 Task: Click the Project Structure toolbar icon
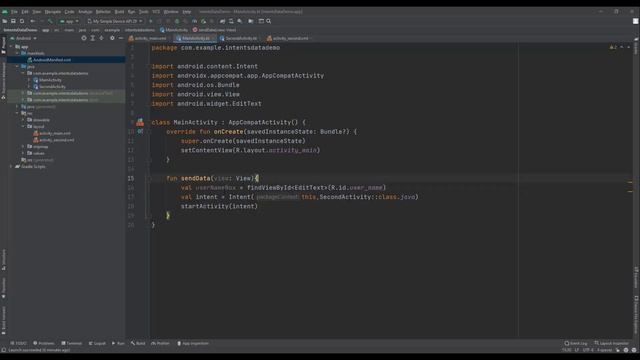(x=251, y=21)
